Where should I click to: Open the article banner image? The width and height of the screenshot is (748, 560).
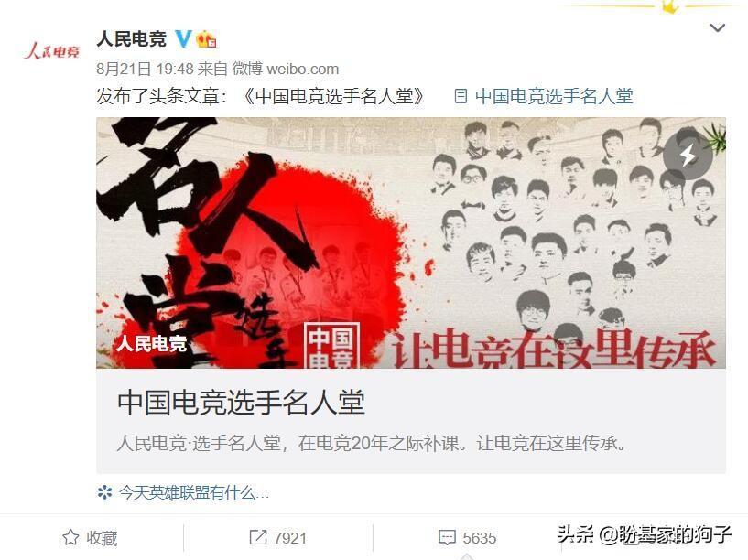tap(411, 242)
